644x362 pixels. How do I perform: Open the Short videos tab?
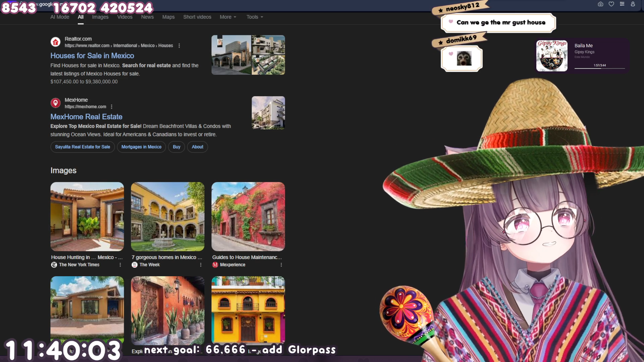(197, 17)
